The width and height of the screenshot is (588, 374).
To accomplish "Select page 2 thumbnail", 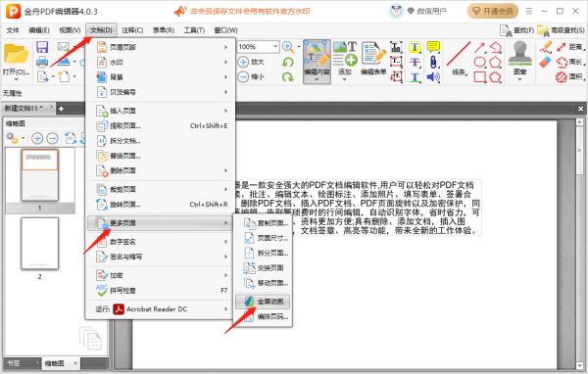I will coord(40,244).
